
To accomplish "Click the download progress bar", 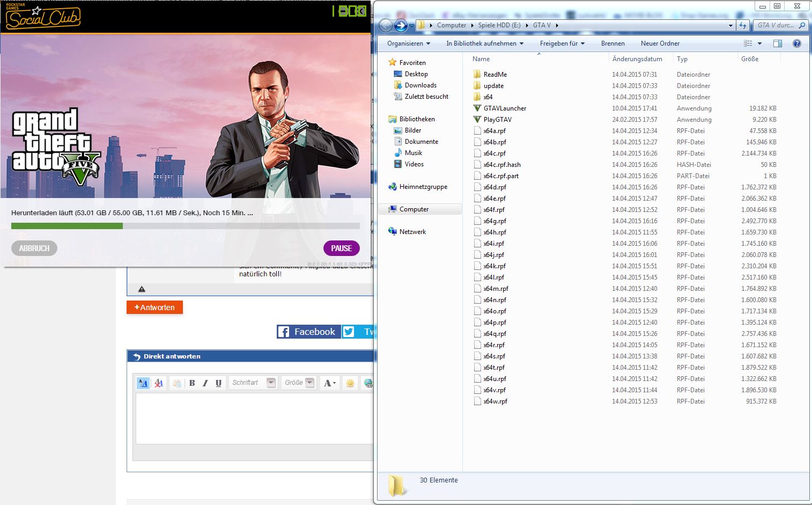I will click(185, 226).
